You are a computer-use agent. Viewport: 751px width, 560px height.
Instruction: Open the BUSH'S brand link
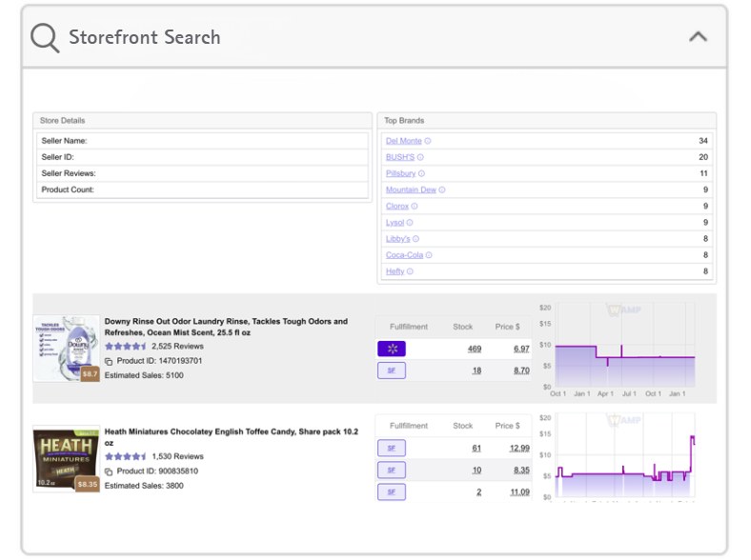pos(399,157)
